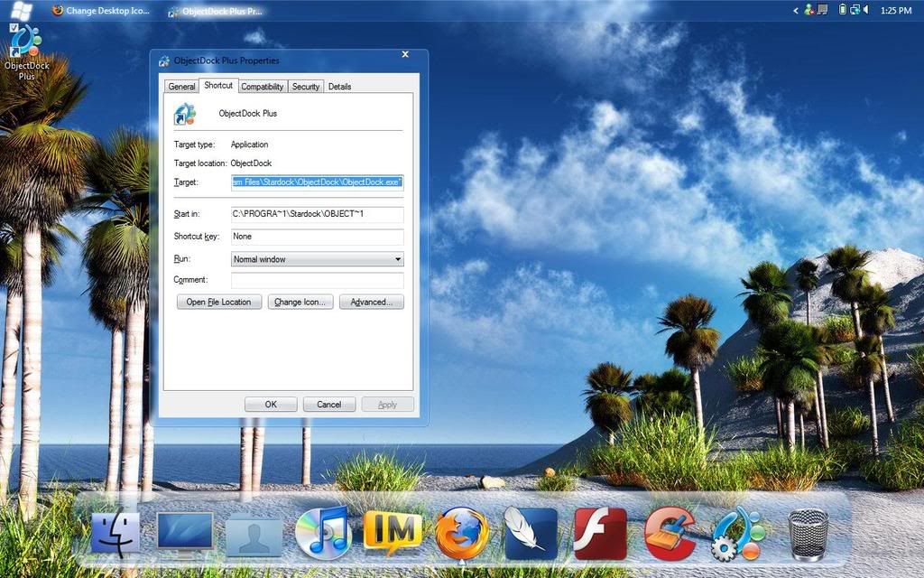Click the Messenger tray icon

coord(809,10)
